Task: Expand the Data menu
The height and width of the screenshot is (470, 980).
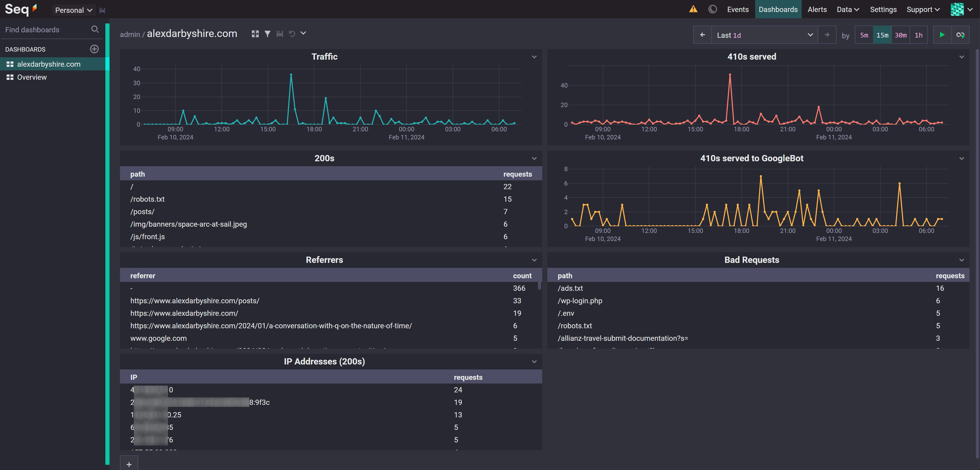Action: point(848,9)
